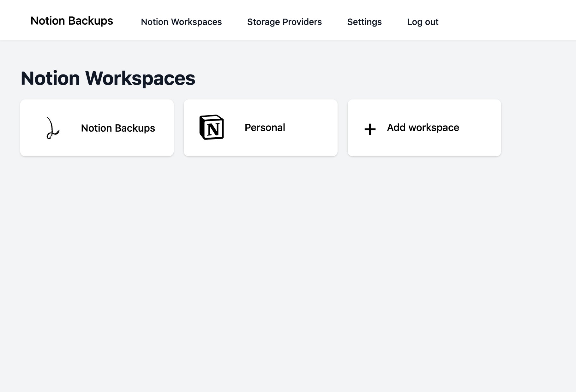This screenshot has height=392, width=576.
Task: Open the Settings page
Action: point(364,22)
